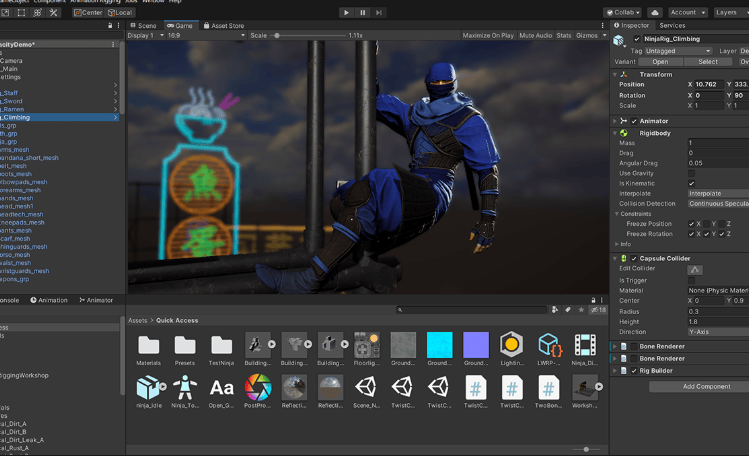
Task: Click the Rigidbody Mass field
Action: pos(718,143)
